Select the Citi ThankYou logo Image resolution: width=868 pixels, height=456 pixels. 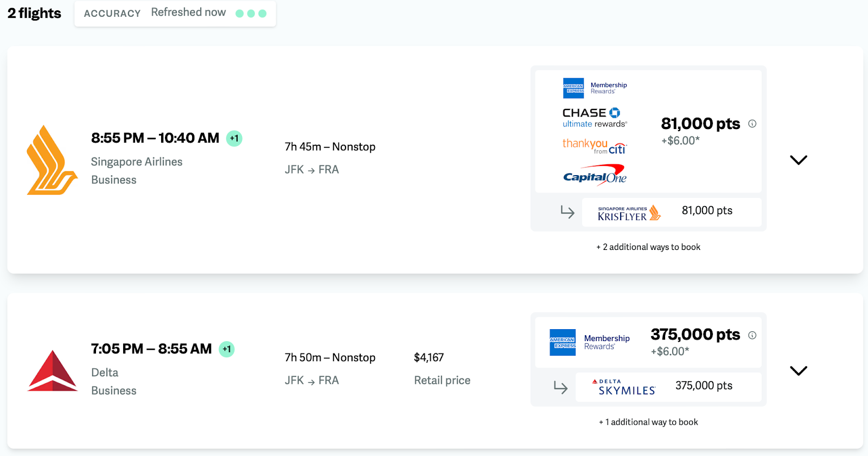click(x=595, y=146)
